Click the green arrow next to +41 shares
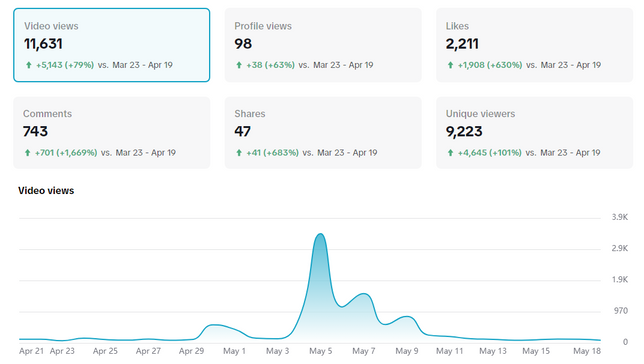The image size is (644, 364). 239,153
